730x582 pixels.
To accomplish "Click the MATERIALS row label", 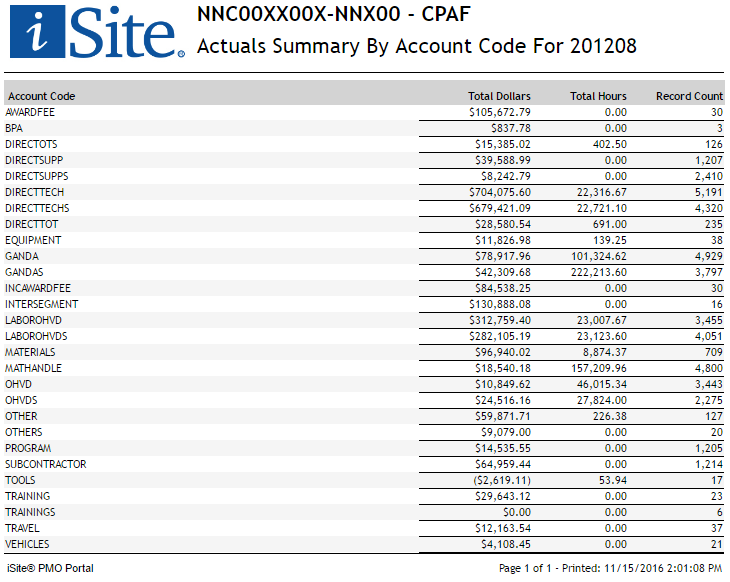I will 30,352.
